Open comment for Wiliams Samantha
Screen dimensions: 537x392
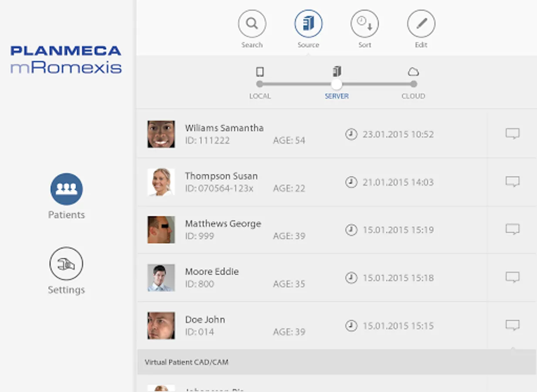(x=513, y=134)
